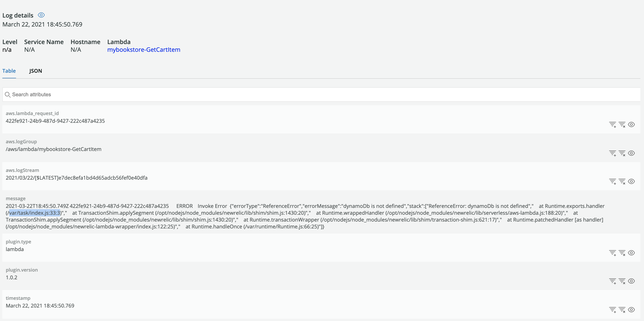Open the mybookstore-GetCartItem Lambda link
Screen dimensions: 644x321
[x=144, y=49]
